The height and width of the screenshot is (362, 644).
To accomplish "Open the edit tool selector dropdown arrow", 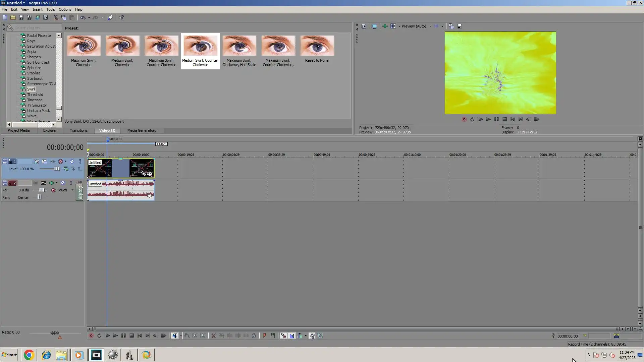I will click(x=181, y=336).
